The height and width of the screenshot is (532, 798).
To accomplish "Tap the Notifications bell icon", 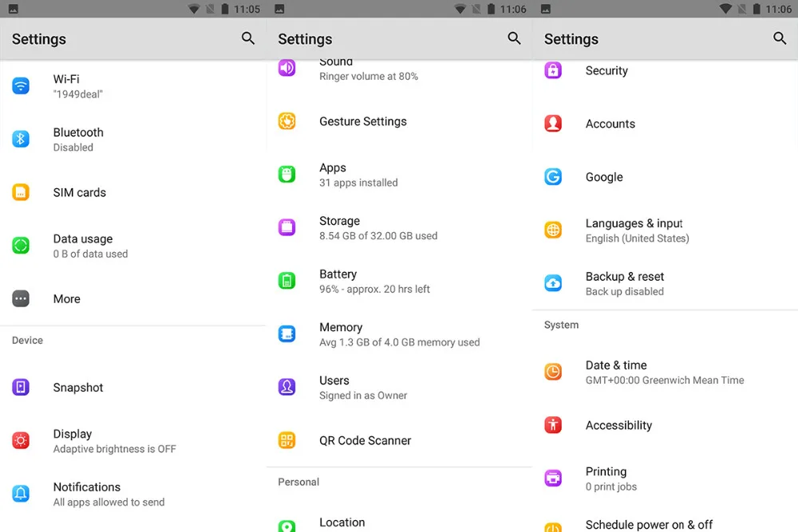I will pyautogui.click(x=21, y=494).
